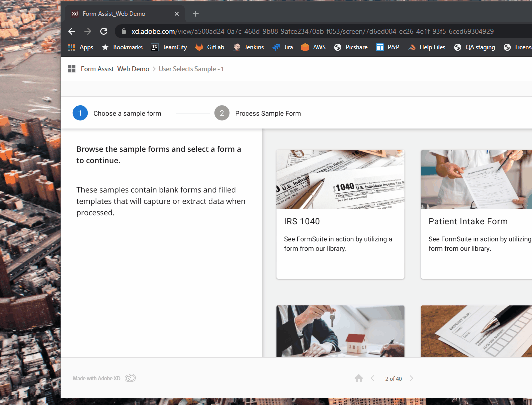Image resolution: width=532 pixels, height=405 pixels.
Task: Go to previous prototype screen arrow
Action: click(x=373, y=378)
